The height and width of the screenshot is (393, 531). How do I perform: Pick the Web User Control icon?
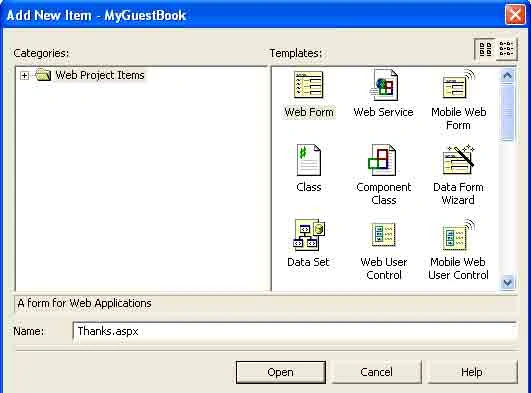[x=383, y=234]
